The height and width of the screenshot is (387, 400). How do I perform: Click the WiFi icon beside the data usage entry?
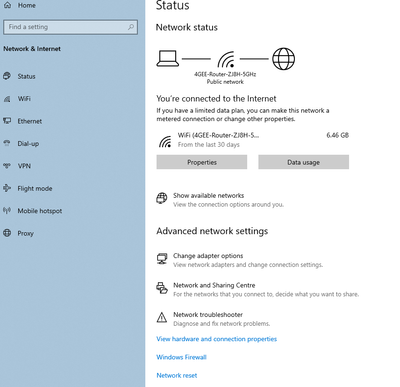click(x=165, y=142)
